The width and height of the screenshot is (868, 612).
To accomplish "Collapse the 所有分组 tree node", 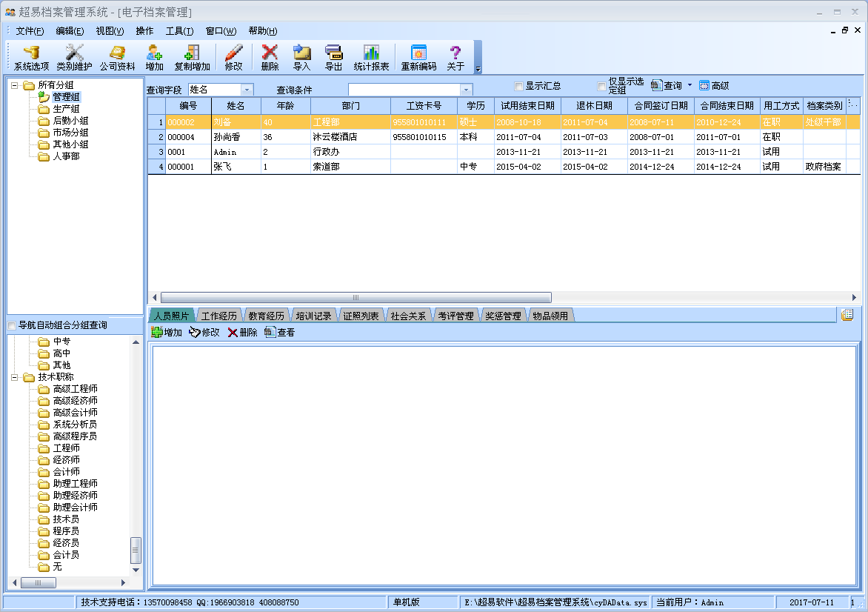I will tap(14, 85).
